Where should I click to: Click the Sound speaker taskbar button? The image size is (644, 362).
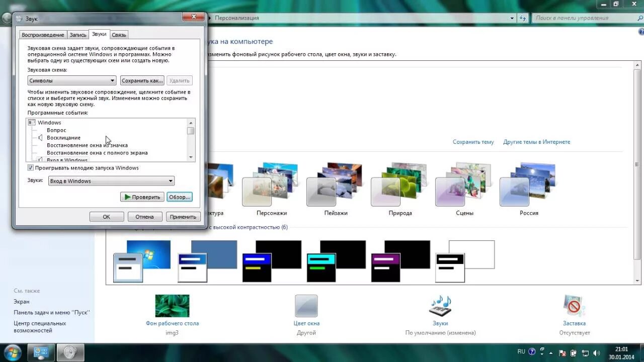tap(70, 353)
